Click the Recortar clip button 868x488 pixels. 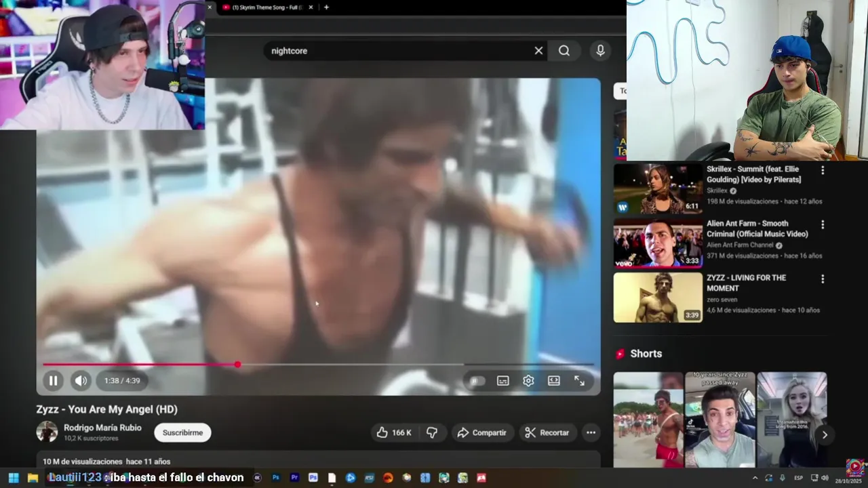(x=547, y=432)
